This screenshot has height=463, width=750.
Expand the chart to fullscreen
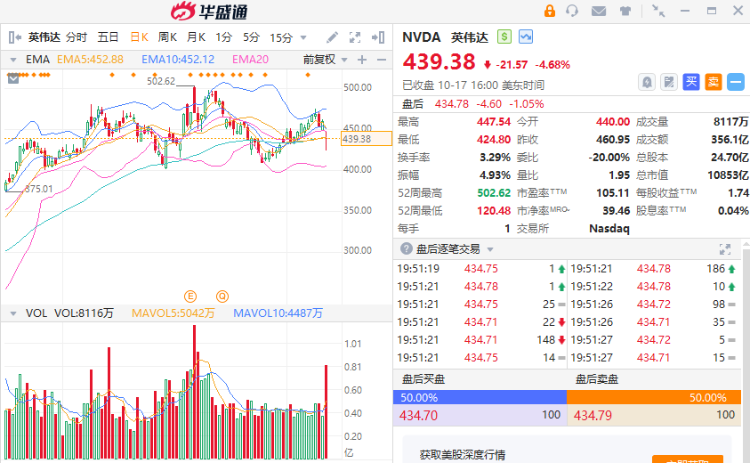(355, 37)
